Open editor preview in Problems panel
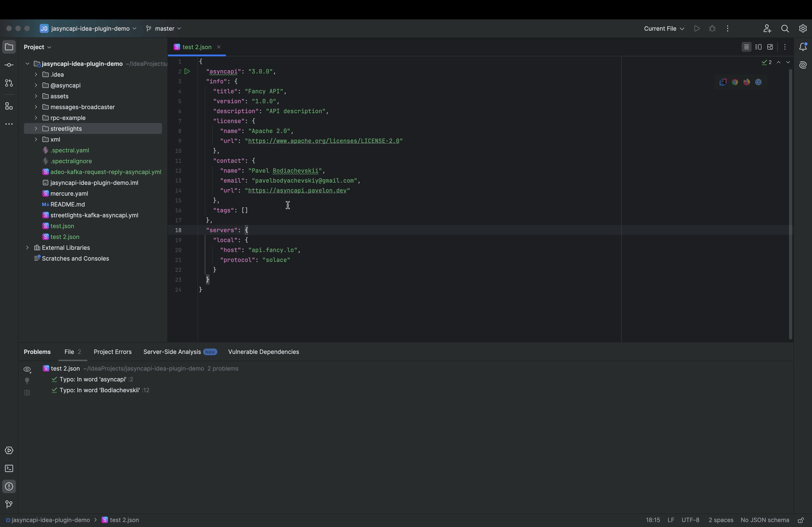812x527 pixels. [x=27, y=393]
